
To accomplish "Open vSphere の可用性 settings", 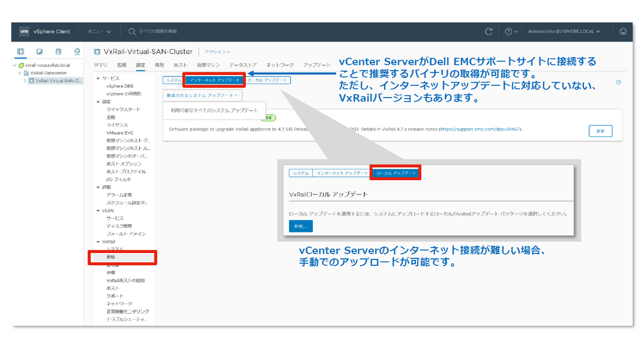I will 123,94.
